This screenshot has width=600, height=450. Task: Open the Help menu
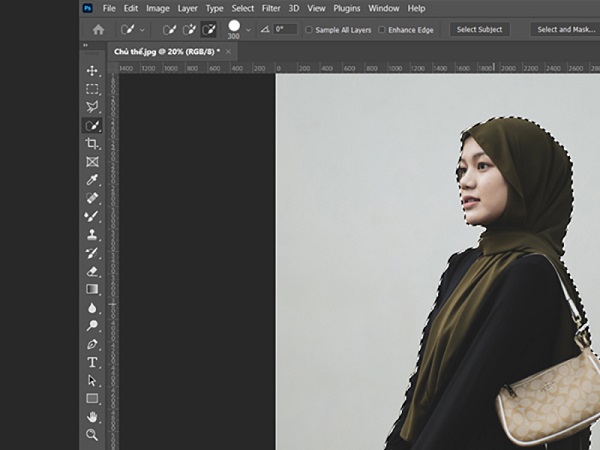tap(416, 8)
